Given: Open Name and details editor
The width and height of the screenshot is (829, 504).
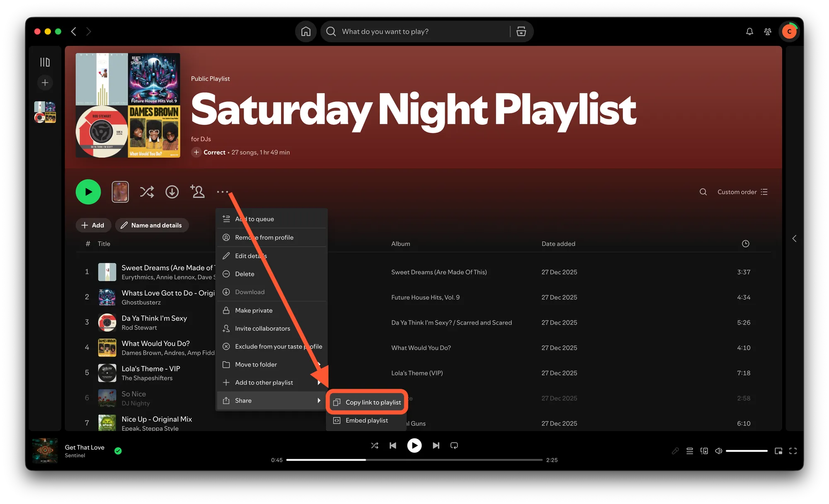Looking at the screenshot, I should (152, 225).
